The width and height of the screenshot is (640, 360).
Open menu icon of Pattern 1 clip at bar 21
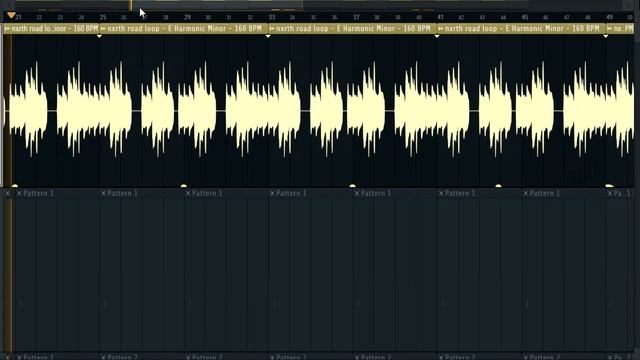coord(19,193)
